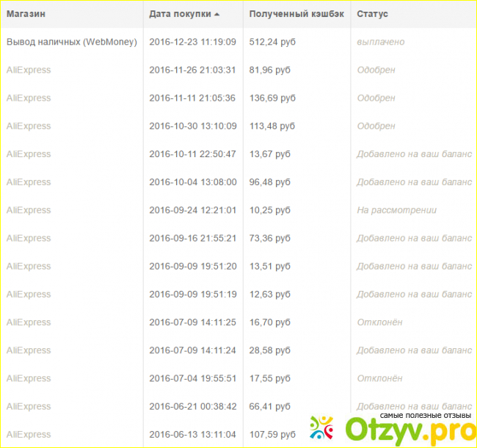The height and width of the screenshot is (448, 477).
Task: Click the Отклонён status for 16,70 руб
Action: click(379, 322)
